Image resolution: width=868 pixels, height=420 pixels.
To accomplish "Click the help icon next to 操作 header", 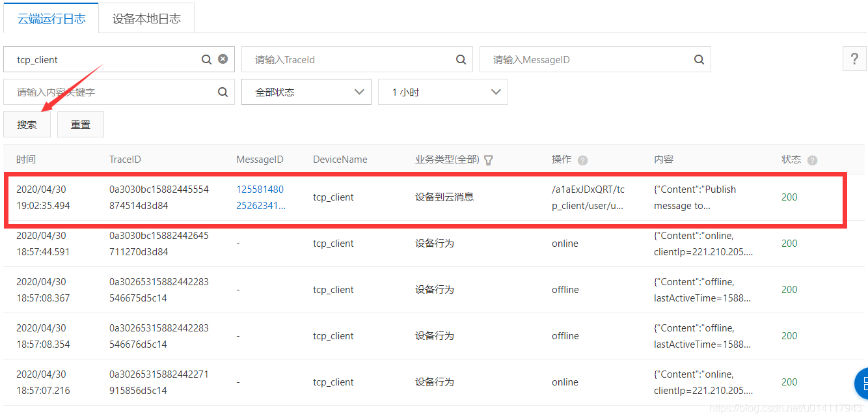I will (x=582, y=160).
